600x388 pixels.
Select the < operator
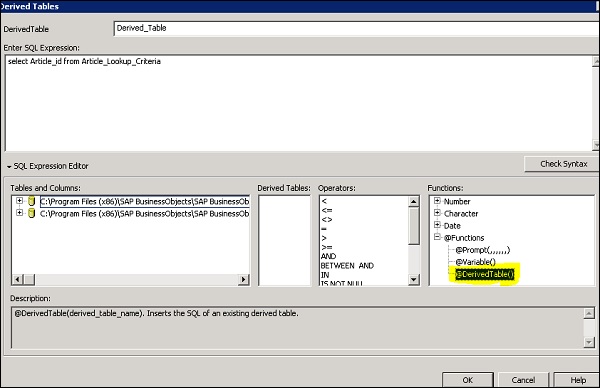click(324, 201)
